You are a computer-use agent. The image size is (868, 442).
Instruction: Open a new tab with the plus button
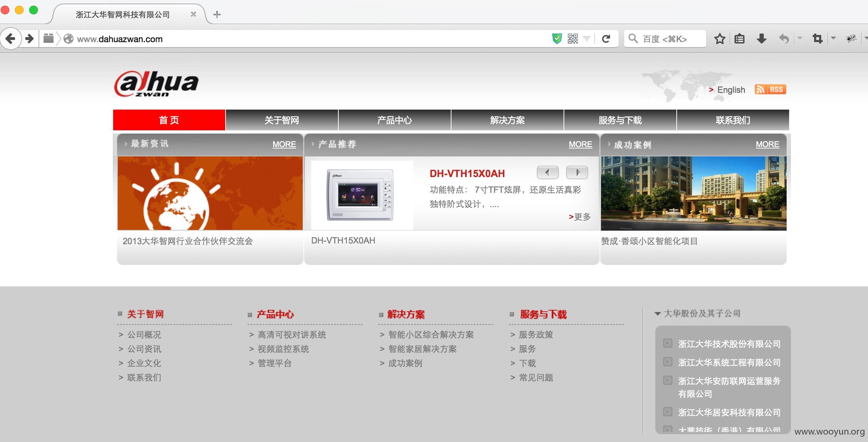217,15
